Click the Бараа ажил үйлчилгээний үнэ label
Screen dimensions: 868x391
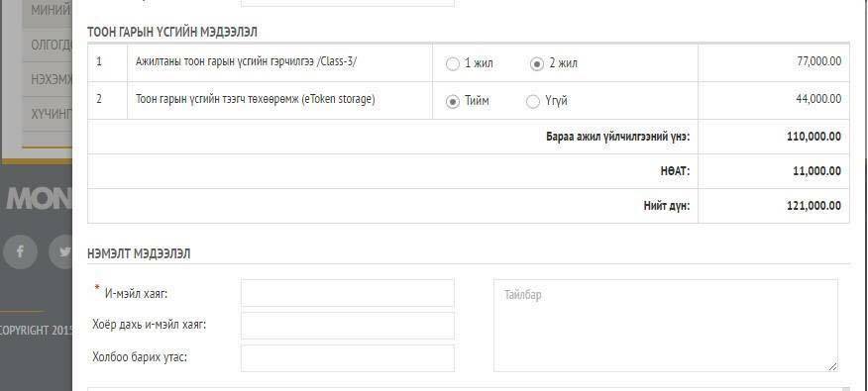point(617,137)
